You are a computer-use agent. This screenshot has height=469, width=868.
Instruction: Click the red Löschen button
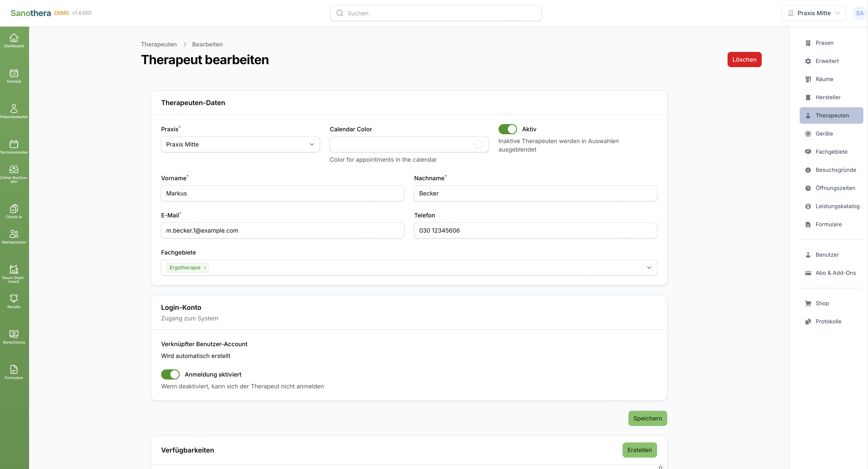744,60
